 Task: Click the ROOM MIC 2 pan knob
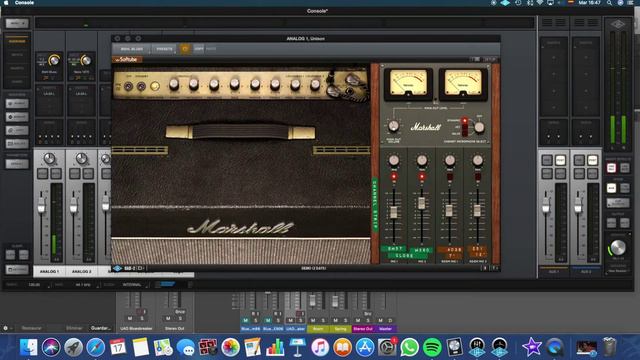(x=478, y=160)
